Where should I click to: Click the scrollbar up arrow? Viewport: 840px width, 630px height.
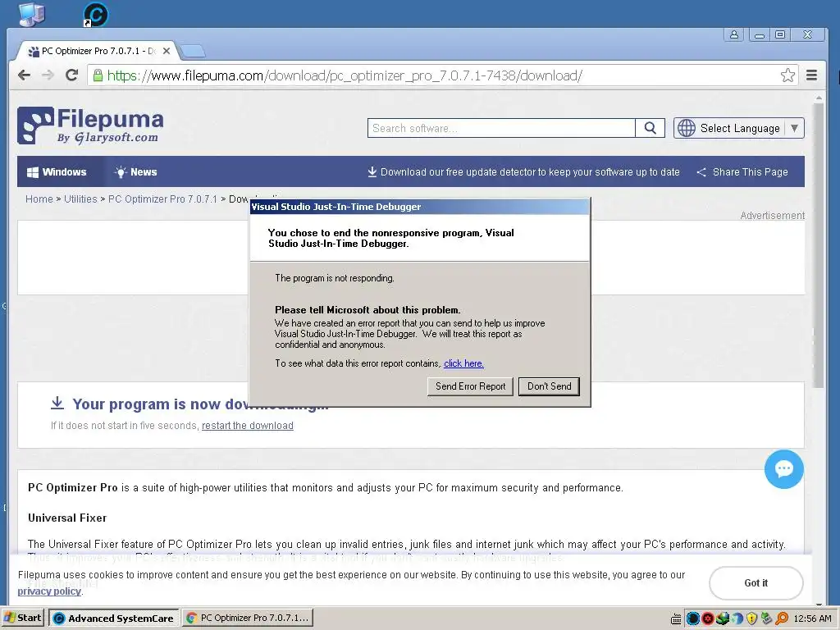coord(818,98)
